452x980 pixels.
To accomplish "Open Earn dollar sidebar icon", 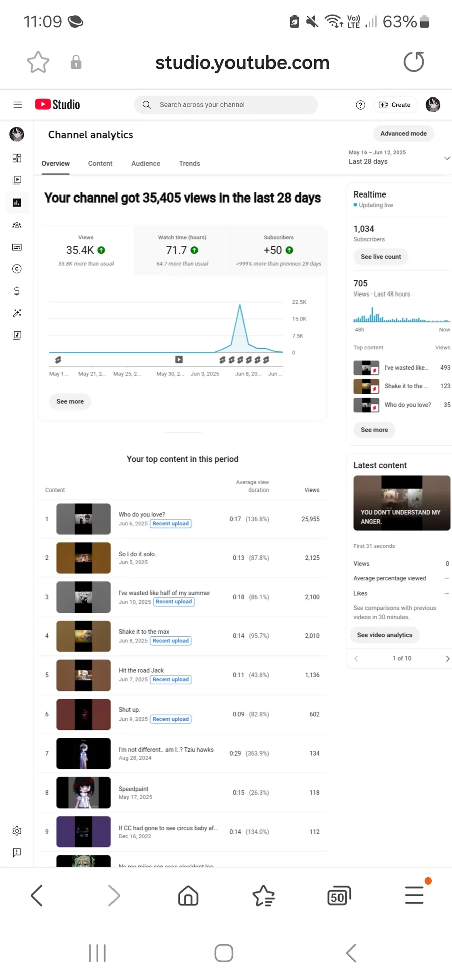I will click(17, 291).
